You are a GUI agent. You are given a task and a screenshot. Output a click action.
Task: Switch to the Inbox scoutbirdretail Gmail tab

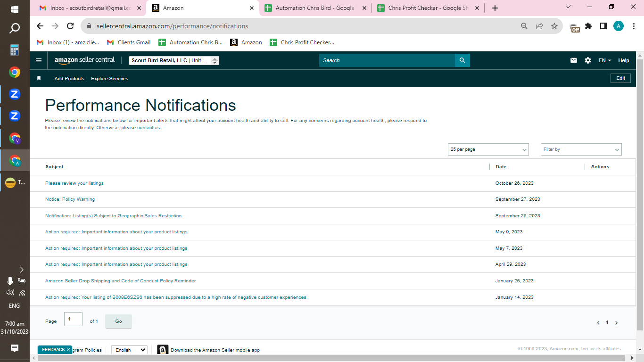91,8
